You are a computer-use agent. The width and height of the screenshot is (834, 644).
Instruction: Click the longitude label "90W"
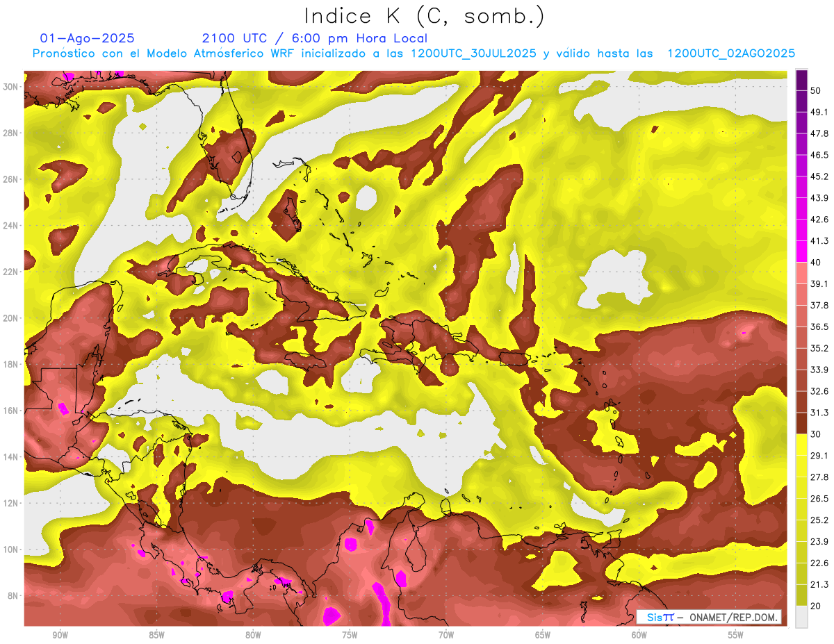pos(60,635)
